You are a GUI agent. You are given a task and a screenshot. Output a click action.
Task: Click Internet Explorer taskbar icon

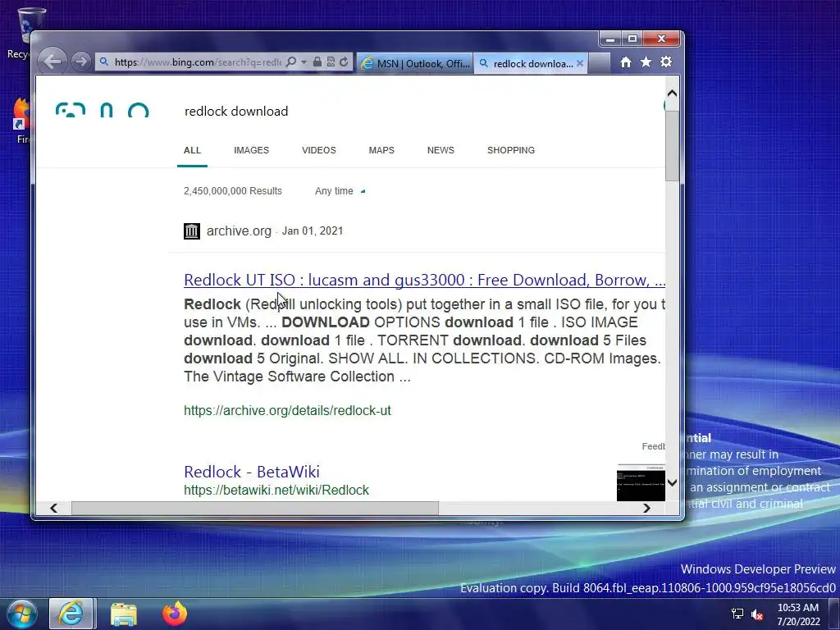[71, 614]
